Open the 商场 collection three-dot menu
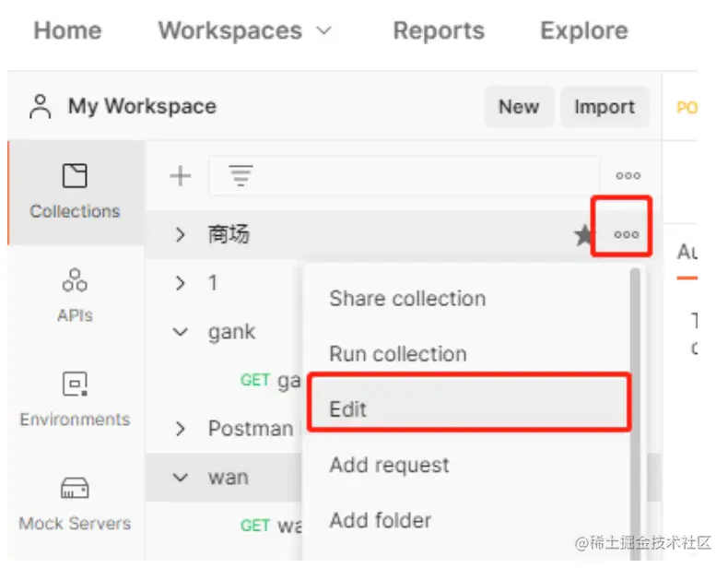This screenshot has height=568, width=728. click(627, 234)
